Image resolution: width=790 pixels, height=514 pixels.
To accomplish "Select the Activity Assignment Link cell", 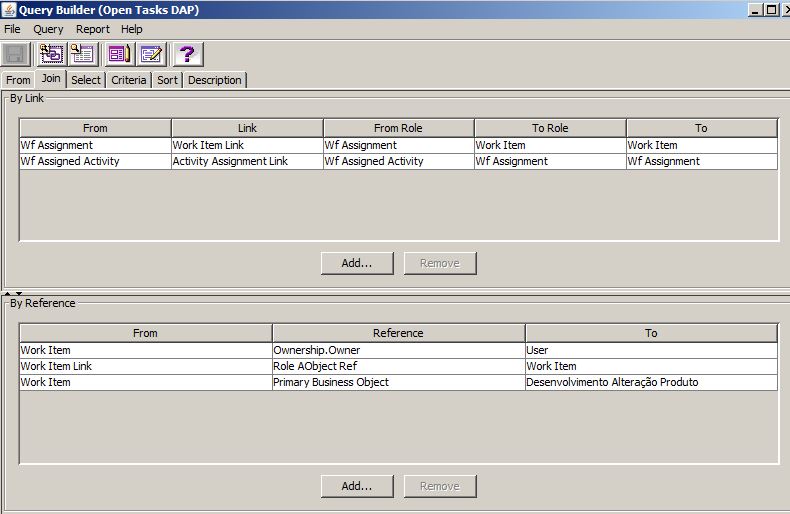I will point(247,161).
